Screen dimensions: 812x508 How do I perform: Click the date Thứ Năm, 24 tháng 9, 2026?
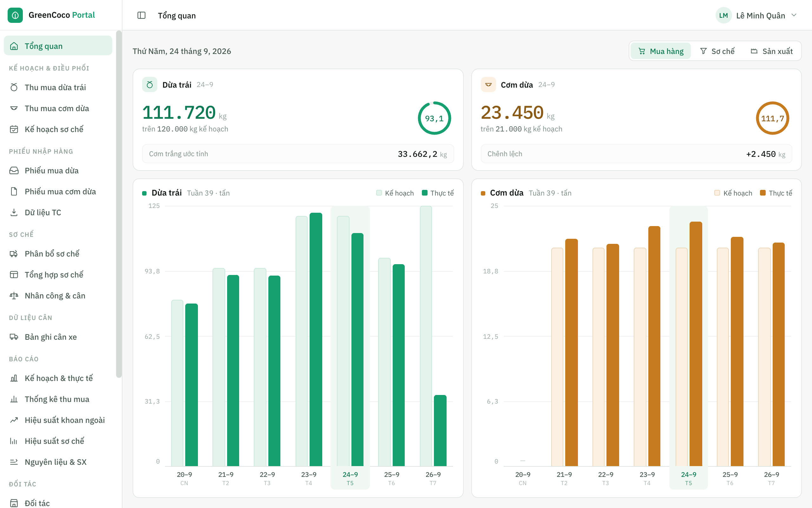(x=182, y=51)
